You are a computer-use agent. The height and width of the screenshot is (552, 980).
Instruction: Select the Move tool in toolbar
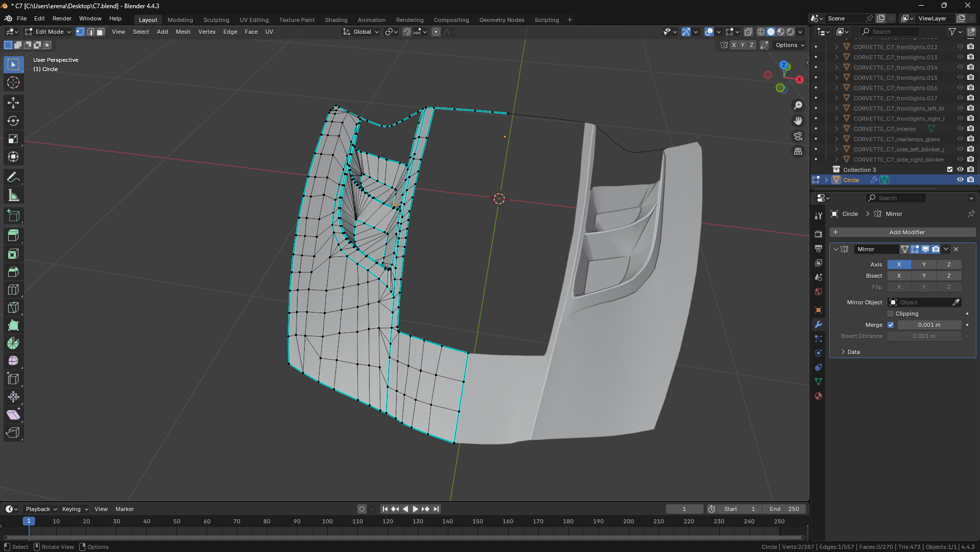(x=13, y=103)
